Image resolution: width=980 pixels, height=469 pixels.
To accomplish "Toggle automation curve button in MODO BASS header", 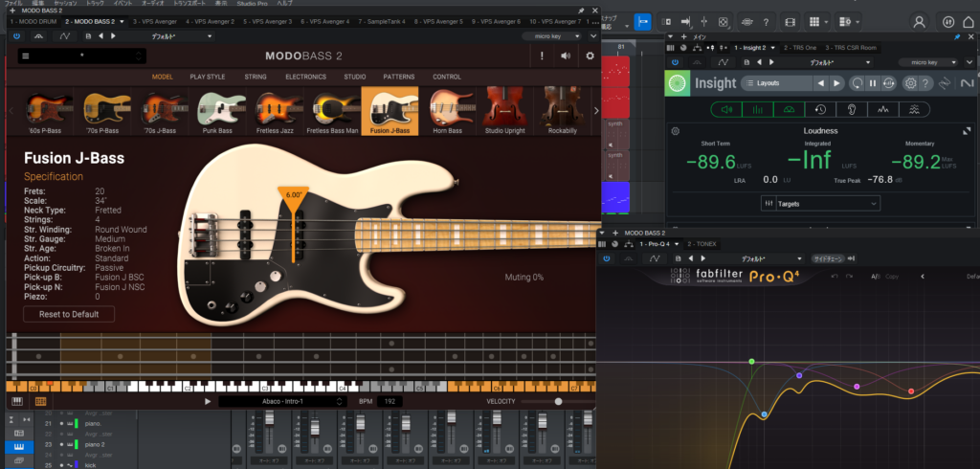I will [x=64, y=36].
